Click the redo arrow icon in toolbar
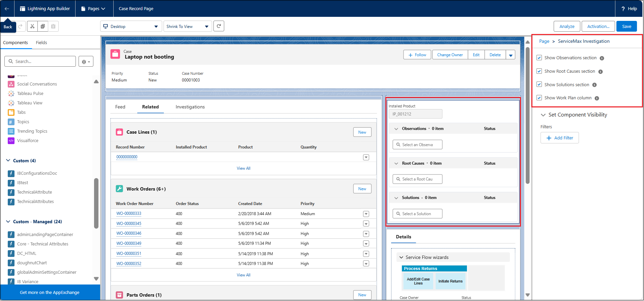This screenshot has width=644, height=301. [20, 26]
